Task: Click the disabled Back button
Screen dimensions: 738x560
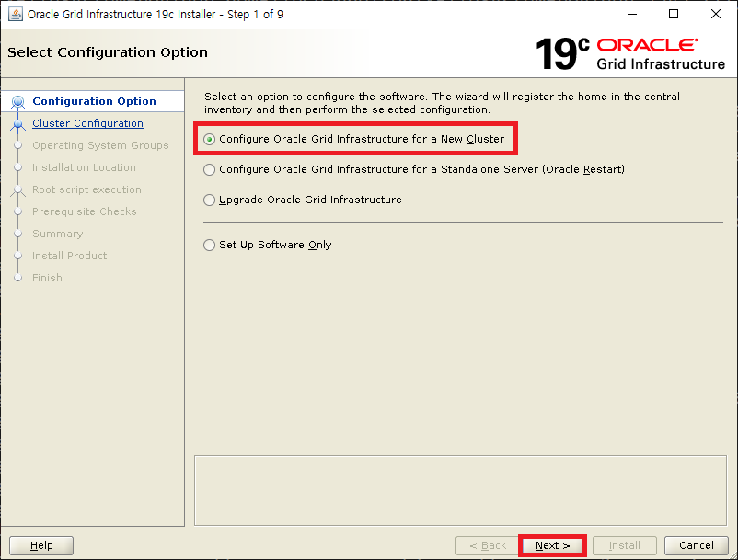Action: (488, 545)
